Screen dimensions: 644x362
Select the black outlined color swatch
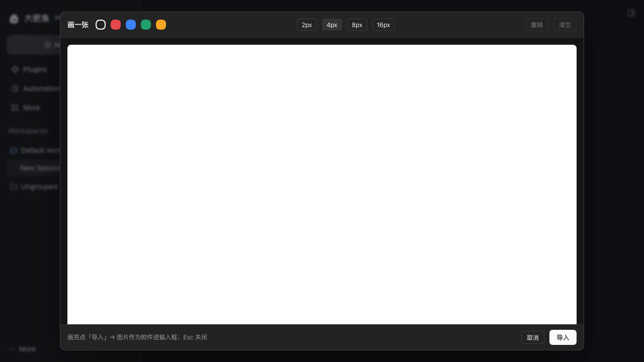pyautogui.click(x=101, y=25)
